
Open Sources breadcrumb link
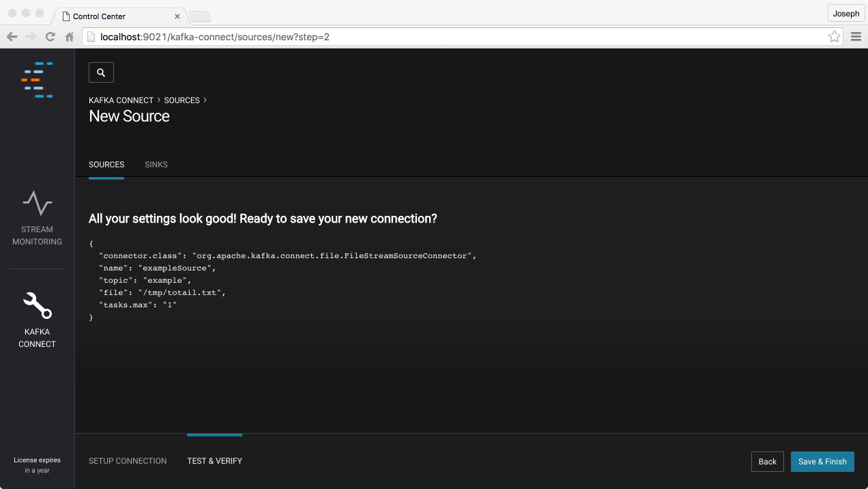click(182, 100)
